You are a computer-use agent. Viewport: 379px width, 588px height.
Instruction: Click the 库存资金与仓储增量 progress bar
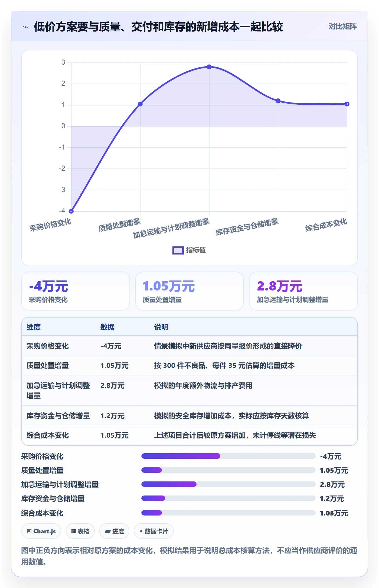[228, 498]
